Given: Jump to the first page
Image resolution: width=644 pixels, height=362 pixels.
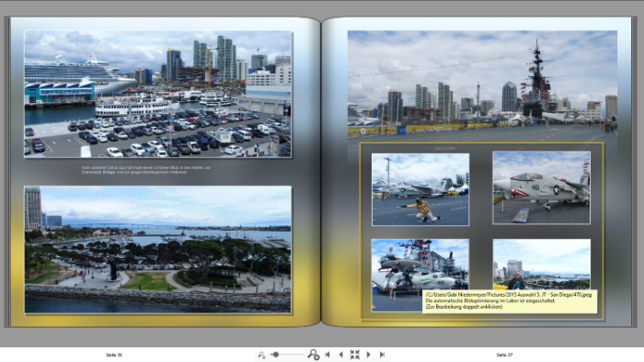Looking at the screenshot, I should tap(328, 355).
